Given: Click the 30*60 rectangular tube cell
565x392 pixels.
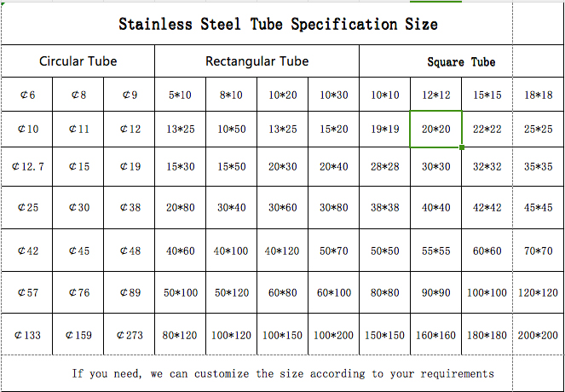Looking at the screenshot, I should tap(282, 208).
